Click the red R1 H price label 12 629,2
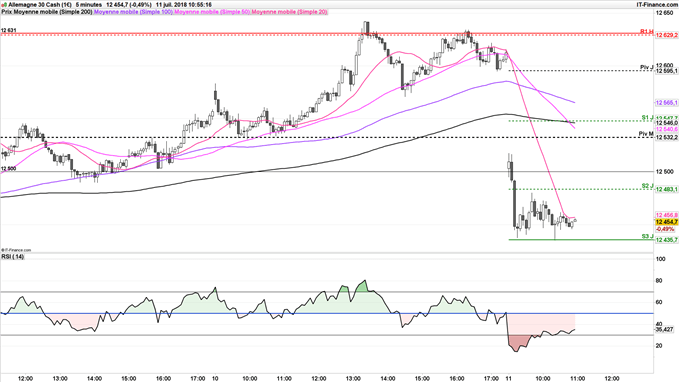 666,35
